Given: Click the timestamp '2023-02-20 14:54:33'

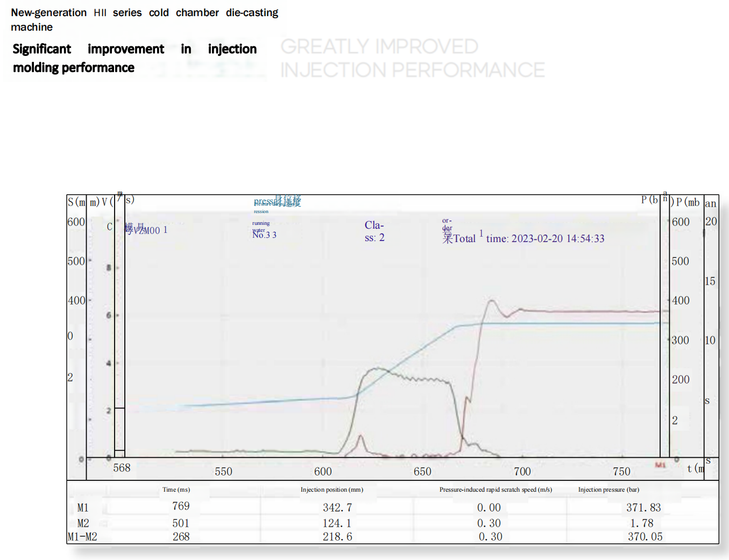Looking at the screenshot, I should point(558,238).
